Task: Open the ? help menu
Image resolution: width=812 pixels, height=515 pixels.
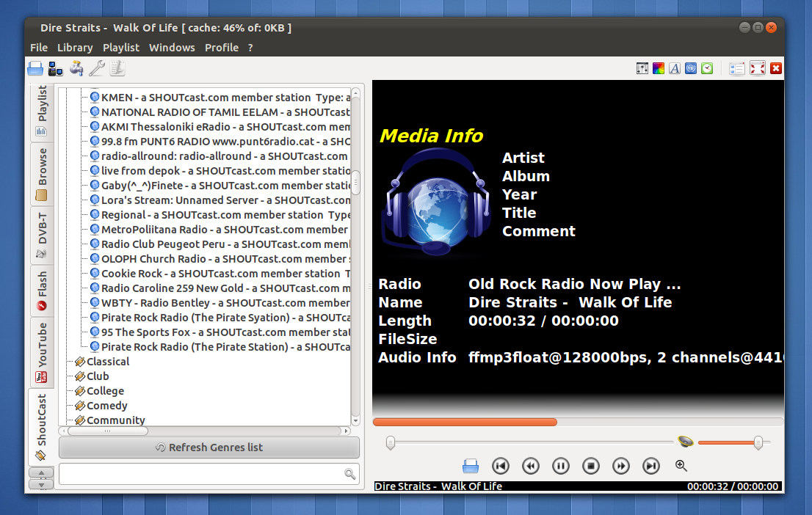Action: [250, 48]
